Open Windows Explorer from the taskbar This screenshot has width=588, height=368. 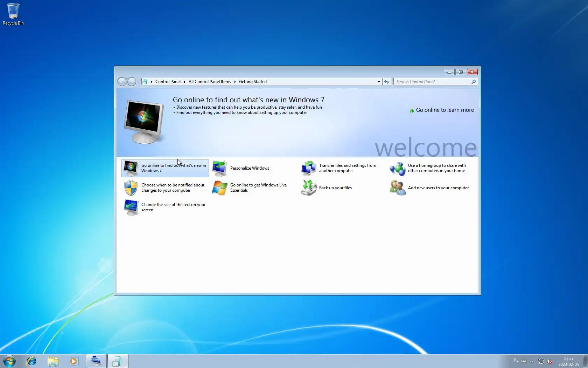(53, 361)
